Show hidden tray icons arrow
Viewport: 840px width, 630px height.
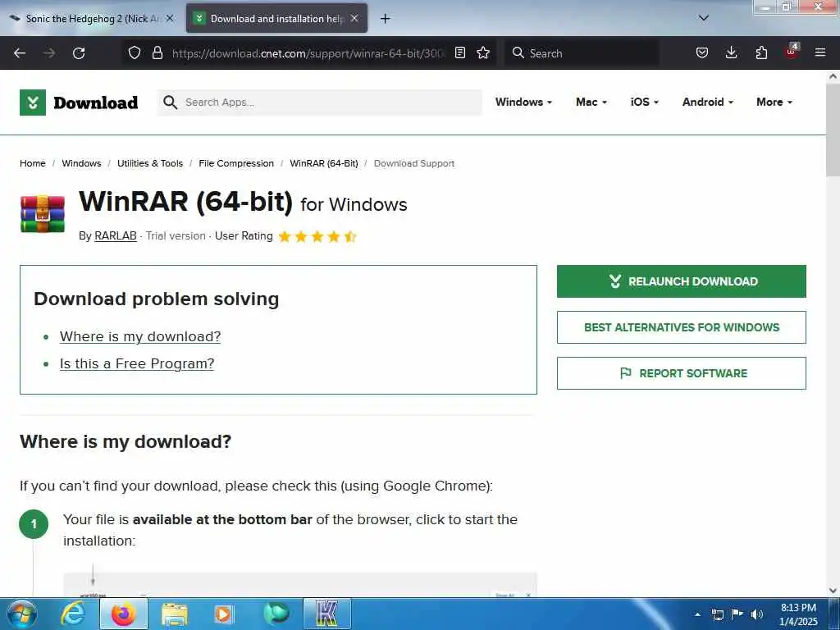click(x=697, y=614)
